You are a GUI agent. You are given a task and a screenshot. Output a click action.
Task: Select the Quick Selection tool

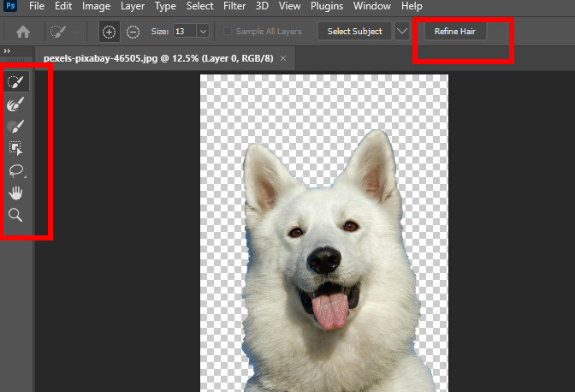[x=15, y=82]
